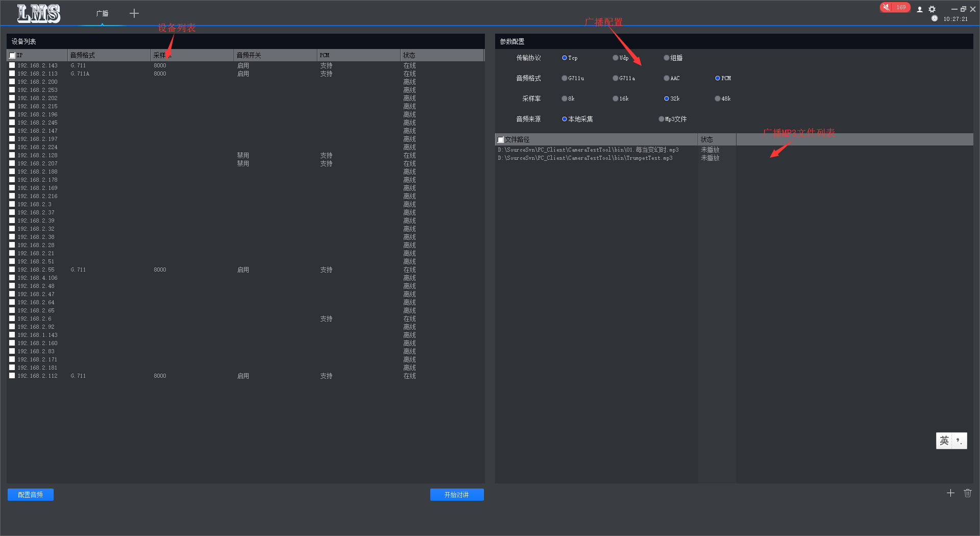Viewport: 980px width, 536px height.
Task: Check the box for device 192.168.2.143
Action: click(x=12, y=65)
